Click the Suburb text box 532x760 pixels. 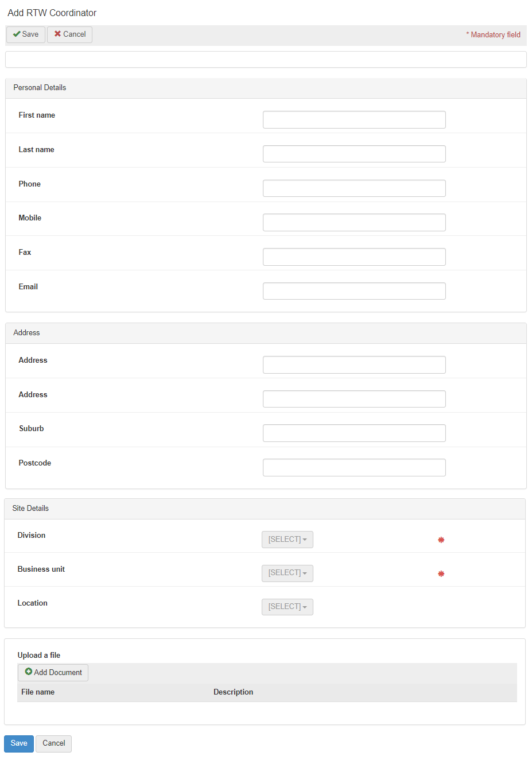coord(354,433)
